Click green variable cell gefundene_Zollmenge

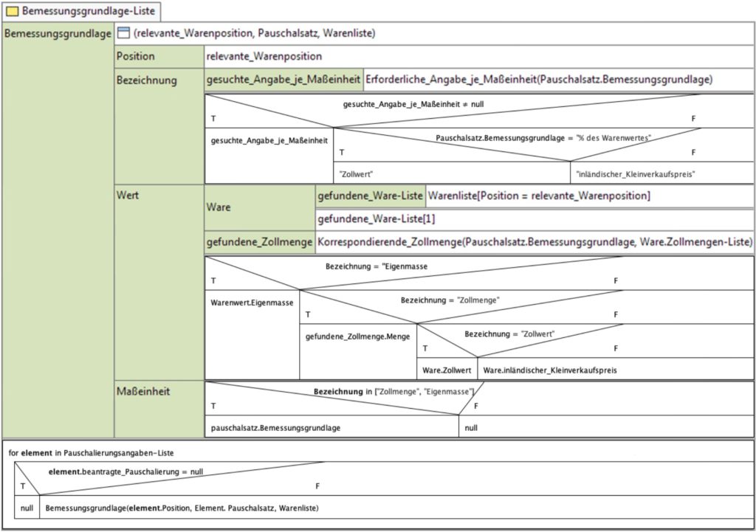[x=259, y=242]
